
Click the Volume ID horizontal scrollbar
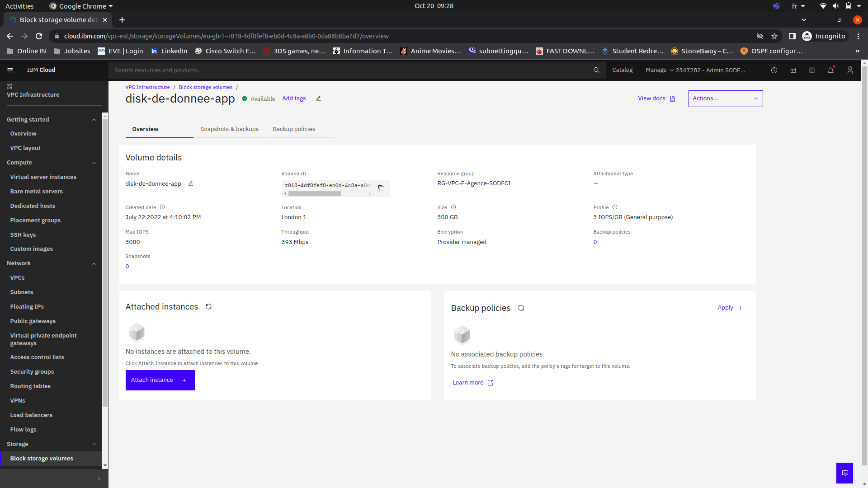(x=315, y=194)
